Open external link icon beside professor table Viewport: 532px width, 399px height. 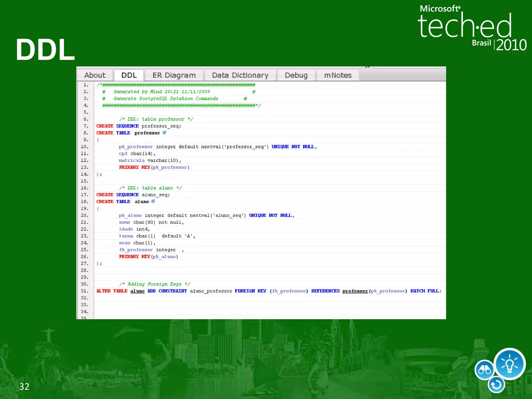point(164,132)
